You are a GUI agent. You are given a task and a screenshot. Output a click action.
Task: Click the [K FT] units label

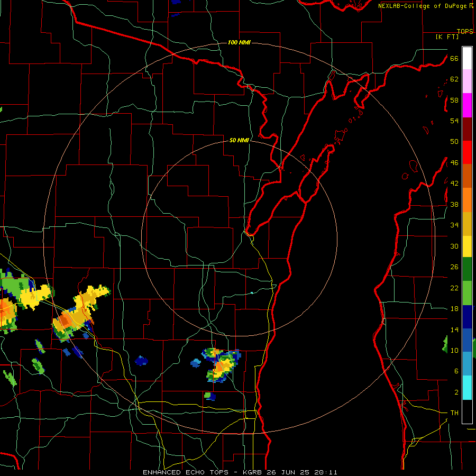[x=447, y=36]
